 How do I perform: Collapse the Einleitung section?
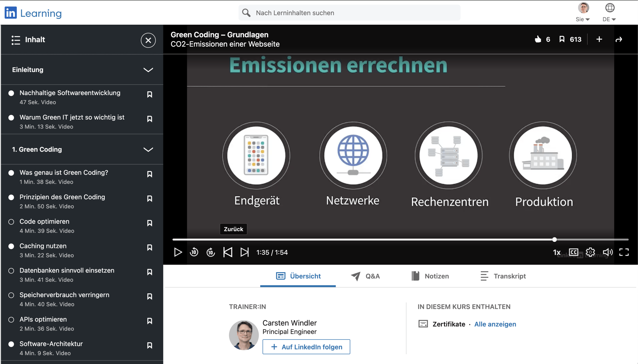pos(148,70)
